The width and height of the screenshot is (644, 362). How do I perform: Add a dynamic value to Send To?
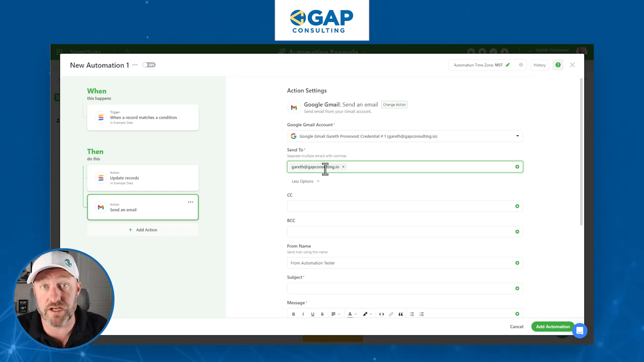517,167
